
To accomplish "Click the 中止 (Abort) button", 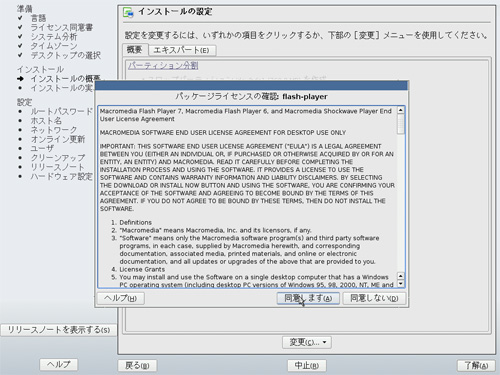I will (x=307, y=365).
